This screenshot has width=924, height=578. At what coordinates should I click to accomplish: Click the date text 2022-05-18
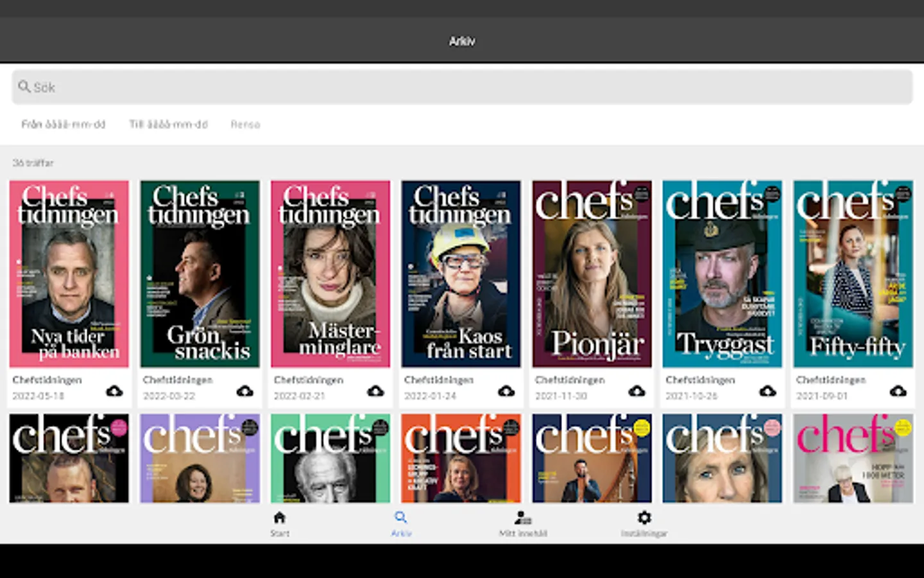point(38,396)
